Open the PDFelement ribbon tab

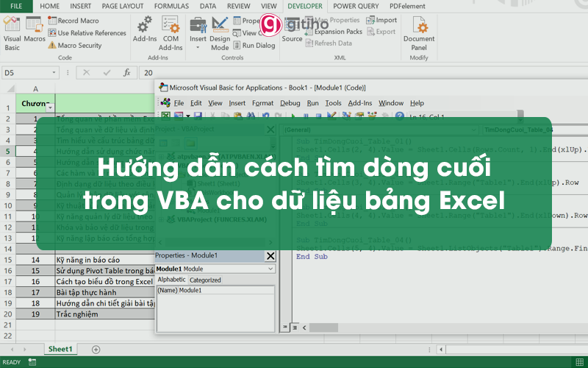click(407, 6)
